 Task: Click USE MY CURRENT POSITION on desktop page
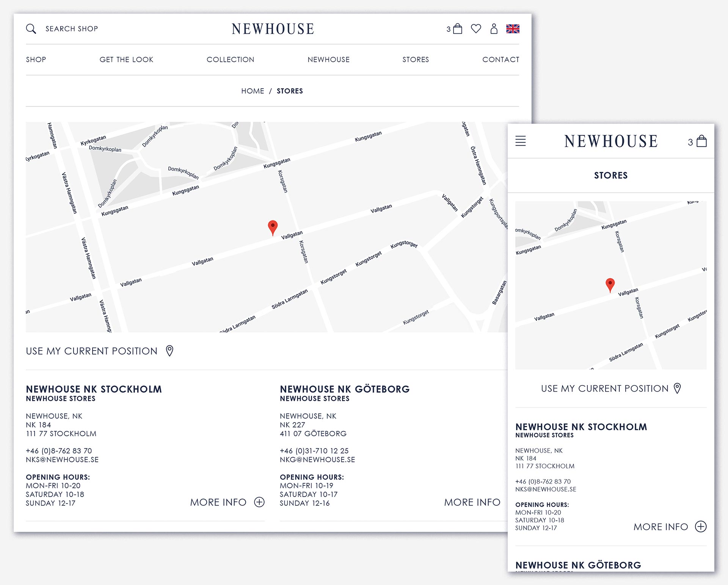coord(91,351)
